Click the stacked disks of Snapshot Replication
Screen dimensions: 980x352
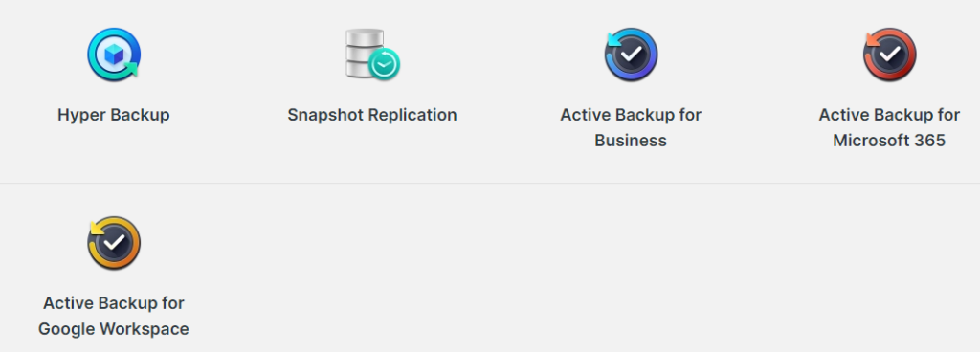click(363, 54)
